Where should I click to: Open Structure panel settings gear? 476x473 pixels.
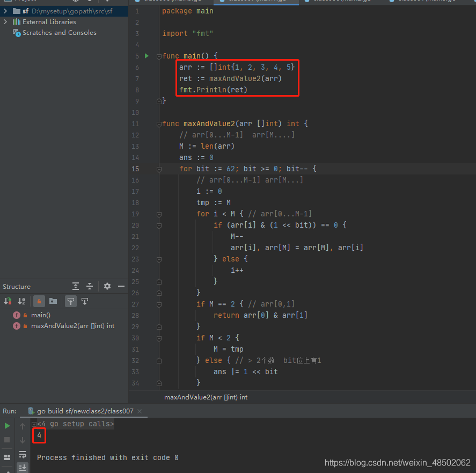point(107,286)
